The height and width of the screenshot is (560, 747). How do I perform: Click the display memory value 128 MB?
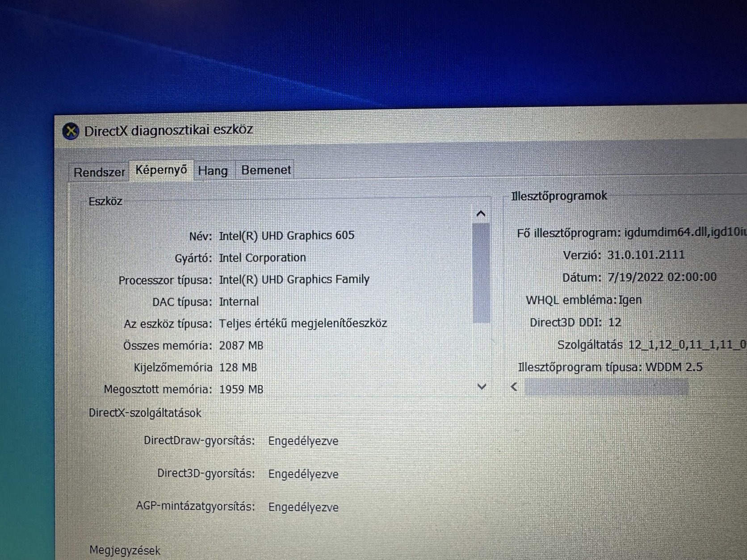pyautogui.click(x=238, y=367)
